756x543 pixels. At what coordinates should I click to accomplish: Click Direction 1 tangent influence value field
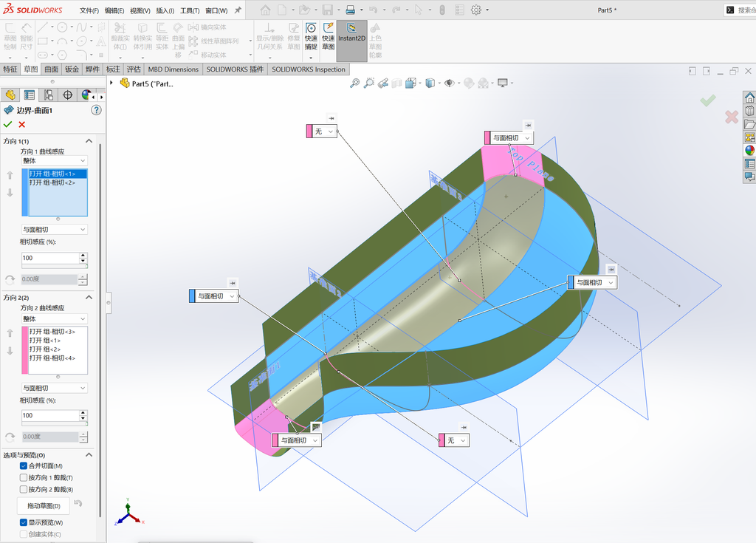50,258
